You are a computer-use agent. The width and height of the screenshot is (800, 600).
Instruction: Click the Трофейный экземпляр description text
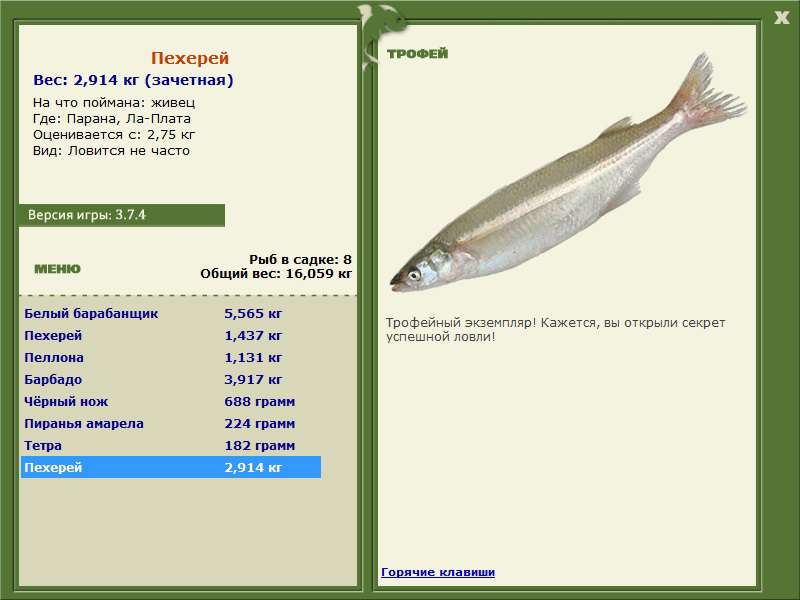555,330
